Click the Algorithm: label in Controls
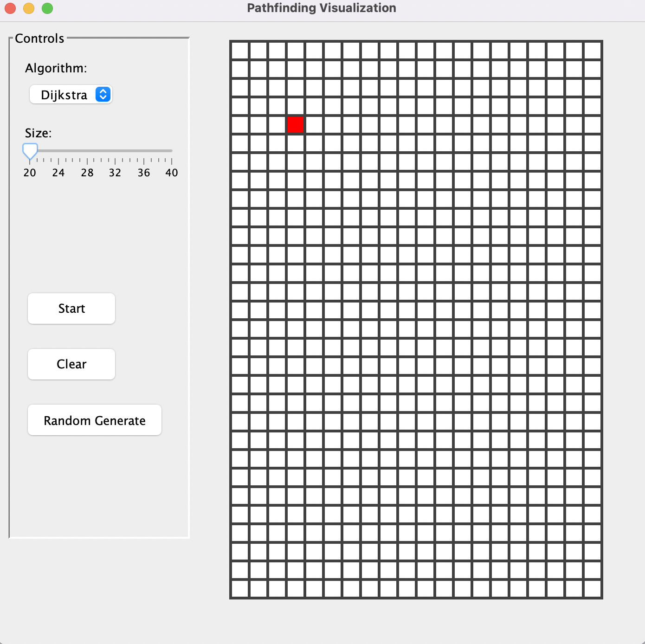 pos(56,68)
